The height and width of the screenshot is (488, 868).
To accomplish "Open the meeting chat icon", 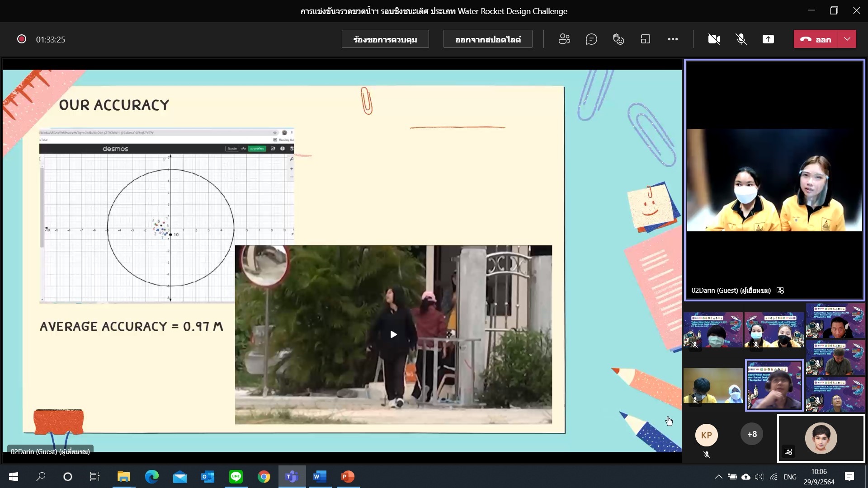I will tap(591, 39).
